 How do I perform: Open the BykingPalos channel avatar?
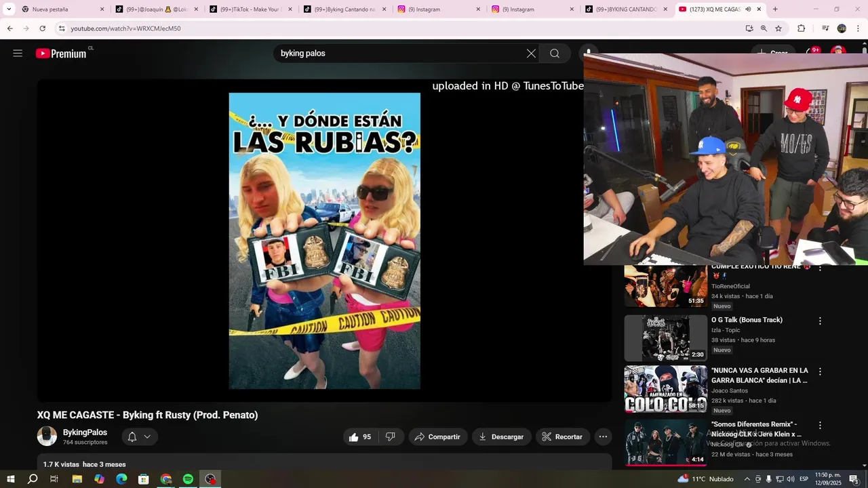pos(47,436)
